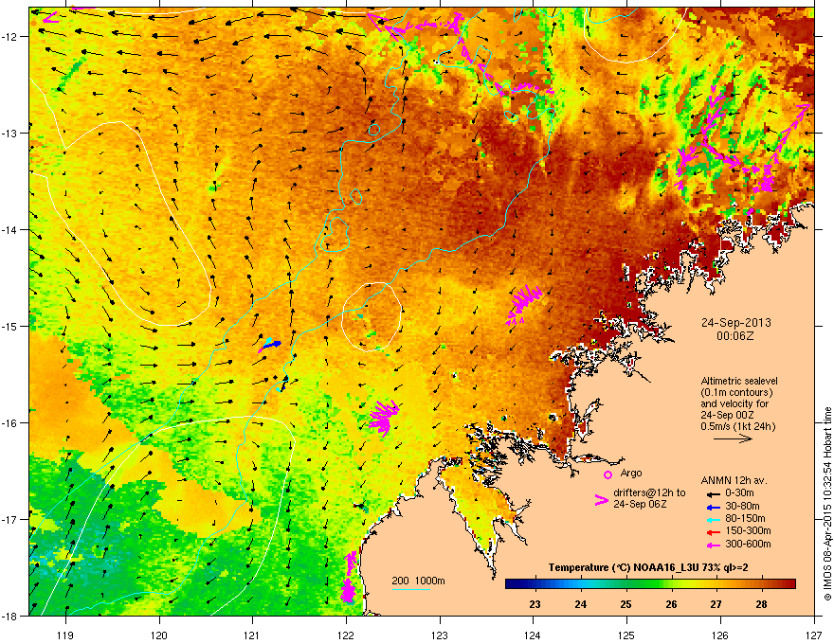Click the 'ANMN 12h av.' legend heading
Image resolution: width=834 pixels, height=644 pixels.
click(734, 480)
